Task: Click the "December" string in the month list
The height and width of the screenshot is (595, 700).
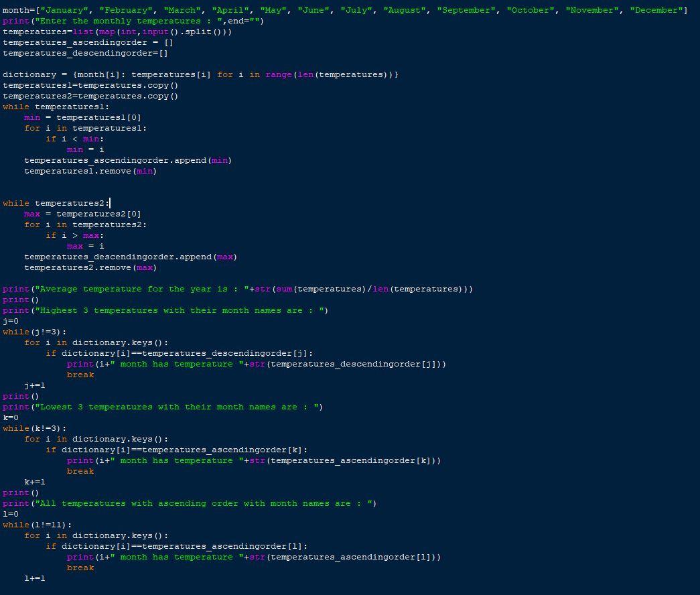Action: tap(656, 10)
